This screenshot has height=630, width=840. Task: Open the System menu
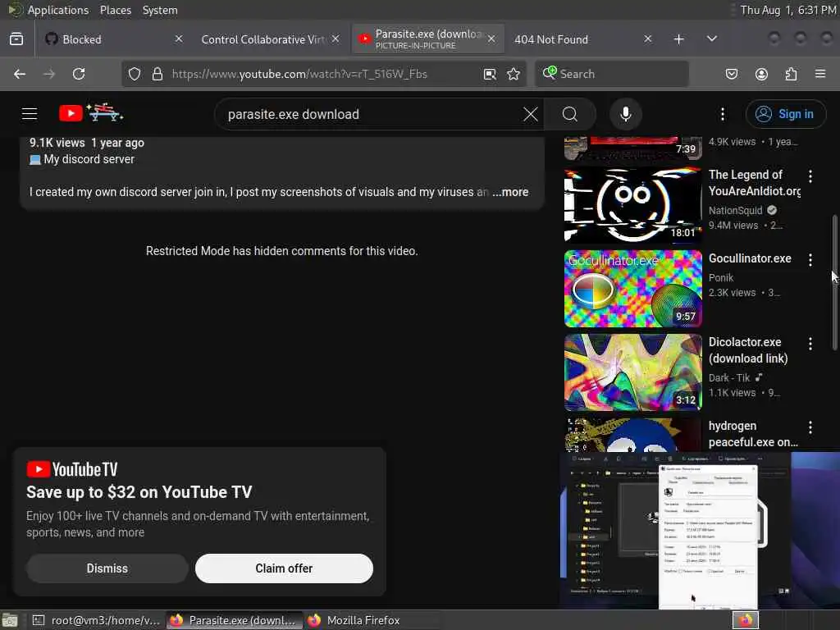tap(160, 10)
